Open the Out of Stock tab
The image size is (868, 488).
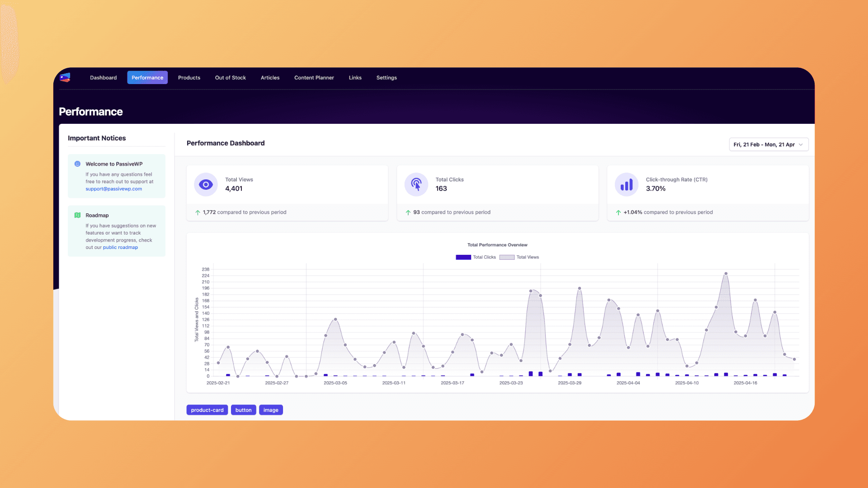[230, 77]
